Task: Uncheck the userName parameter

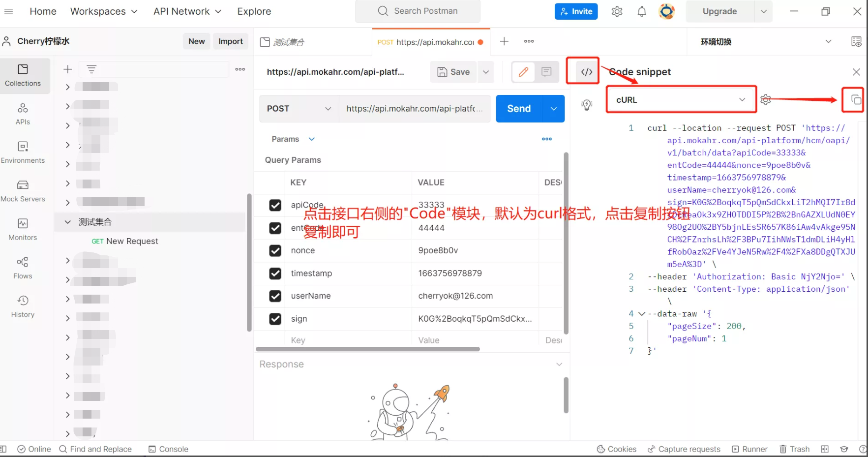Action: coord(275,296)
